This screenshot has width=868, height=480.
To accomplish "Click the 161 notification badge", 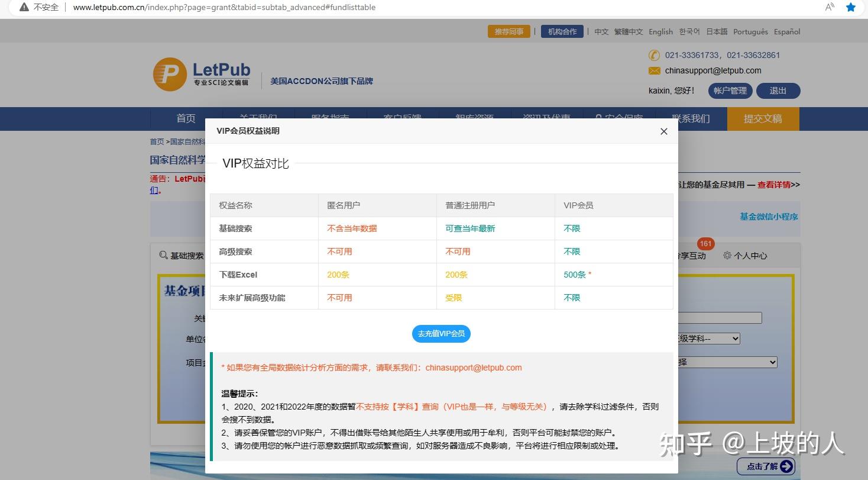I will click(x=705, y=243).
